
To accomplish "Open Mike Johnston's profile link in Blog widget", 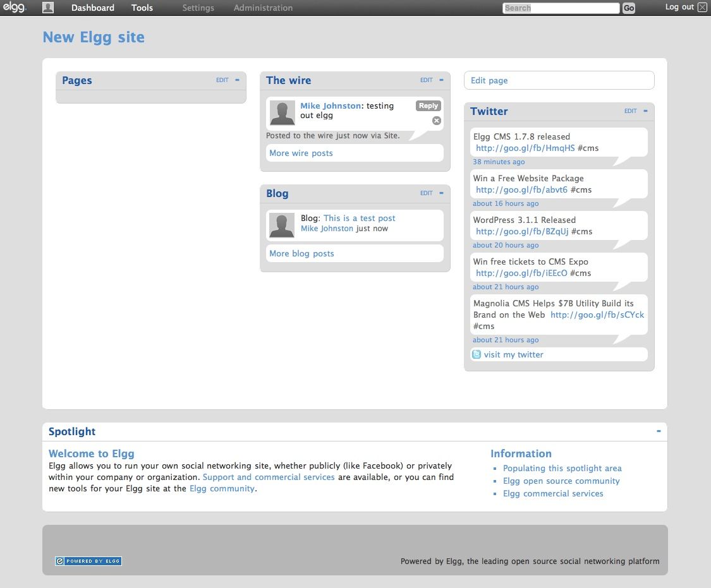I will click(327, 228).
